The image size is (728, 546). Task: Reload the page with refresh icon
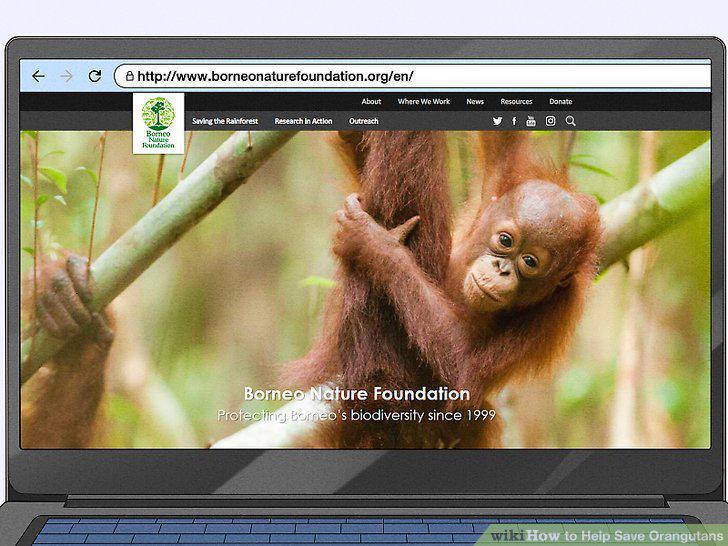tap(95, 76)
